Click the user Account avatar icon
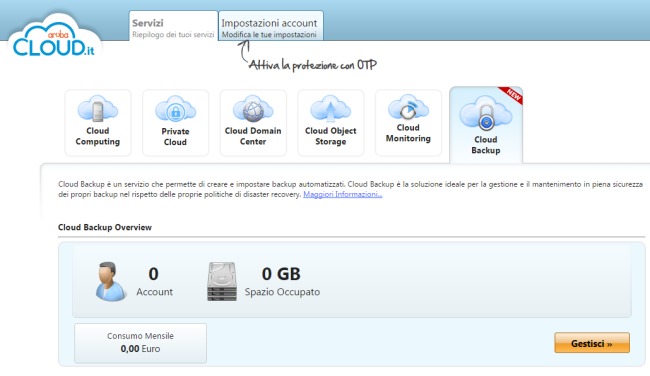Viewport: 650px width, 376px height. [111, 281]
